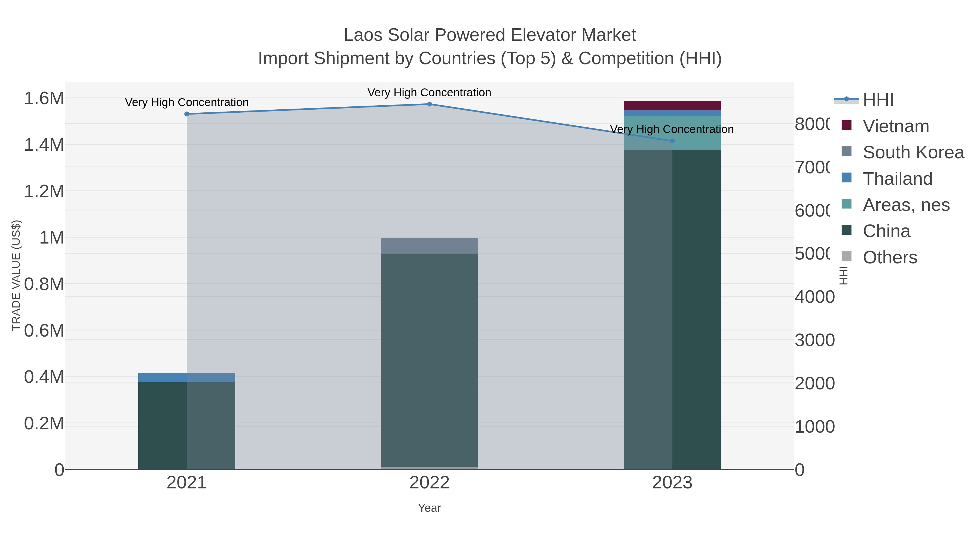980x551 pixels.
Task: Click the 0.2M left axis tick
Action: coord(44,423)
